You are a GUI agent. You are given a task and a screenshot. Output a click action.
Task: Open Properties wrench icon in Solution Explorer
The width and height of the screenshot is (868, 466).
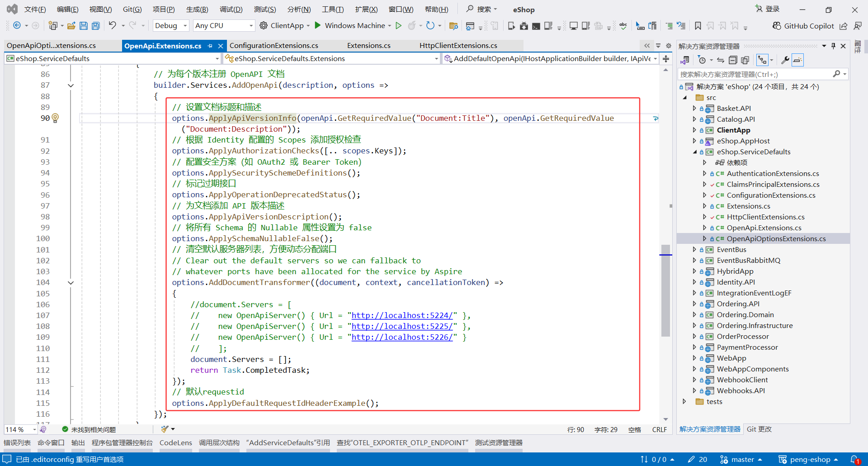pyautogui.click(x=785, y=60)
